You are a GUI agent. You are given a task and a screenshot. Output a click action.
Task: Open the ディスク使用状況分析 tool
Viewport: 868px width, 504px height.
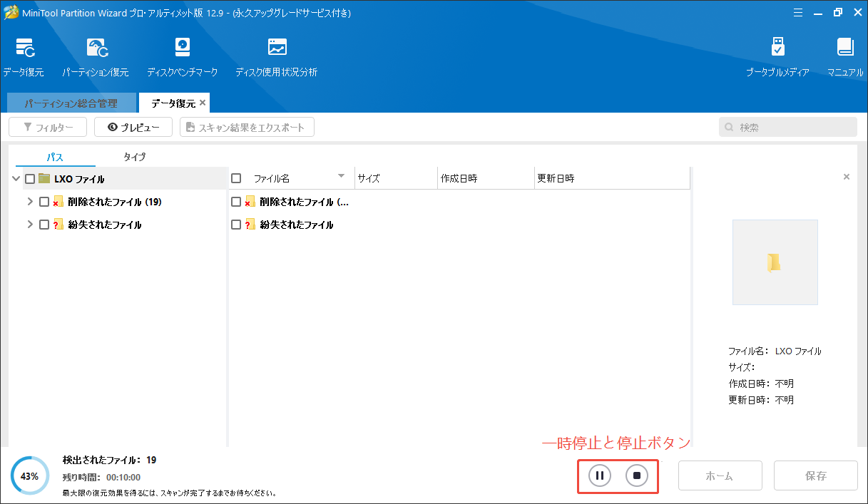[276, 57]
